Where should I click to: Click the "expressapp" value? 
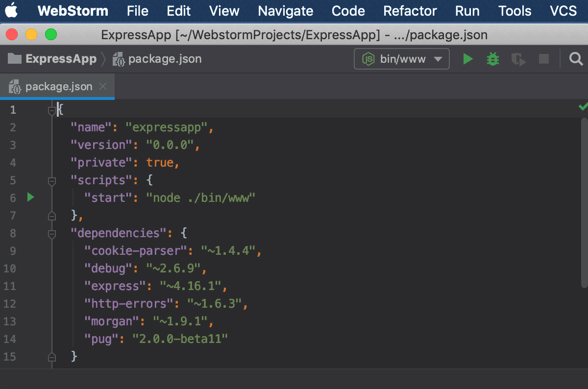click(167, 127)
